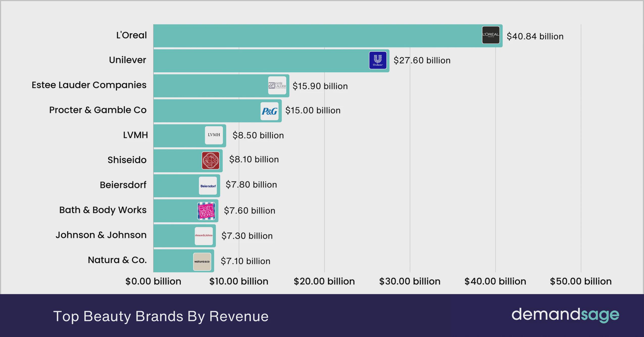The height and width of the screenshot is (337, 644).
Task: Click the Top Beauty Brands By Revenue title
Action: point(161,316)
